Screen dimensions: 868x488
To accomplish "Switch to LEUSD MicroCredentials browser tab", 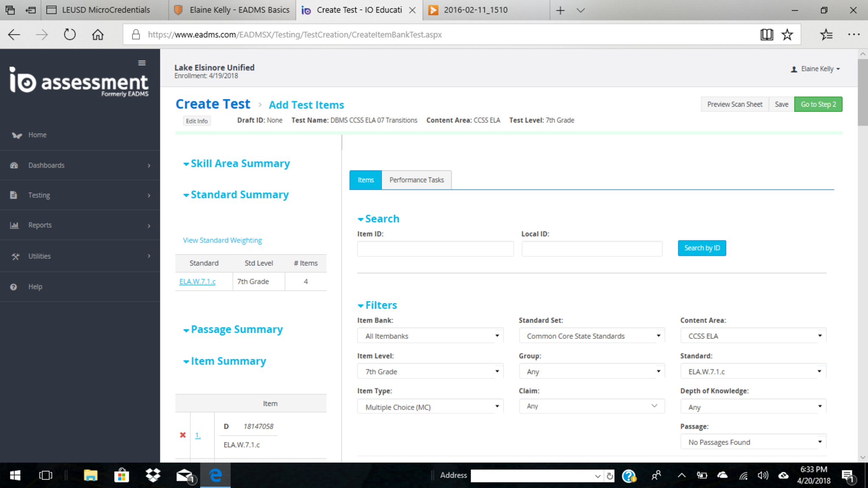I will (105, 10).
